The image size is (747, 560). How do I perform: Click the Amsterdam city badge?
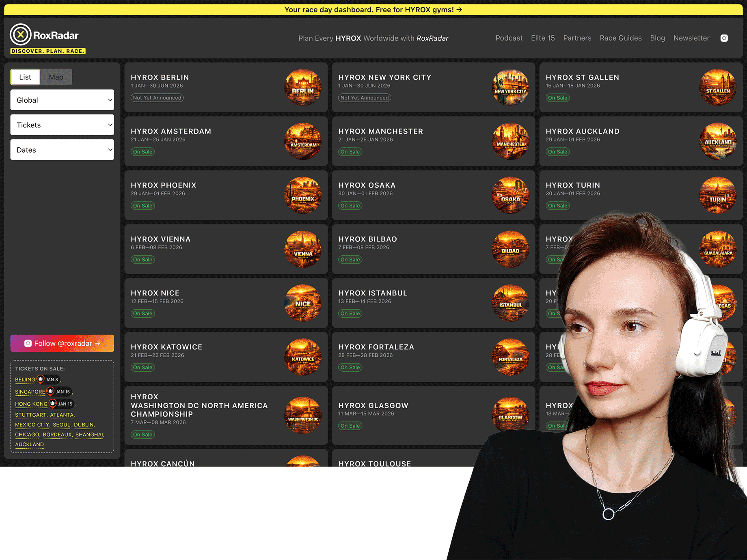point(303,142)
